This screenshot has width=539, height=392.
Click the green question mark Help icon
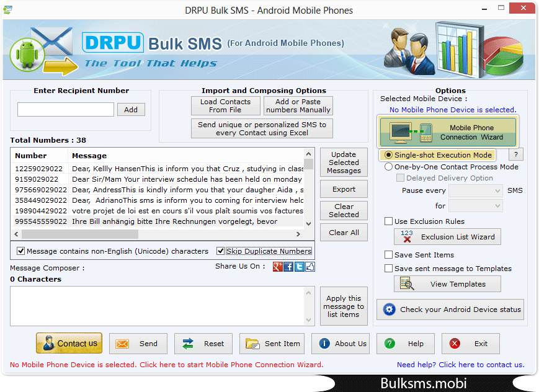click(390, 344)
